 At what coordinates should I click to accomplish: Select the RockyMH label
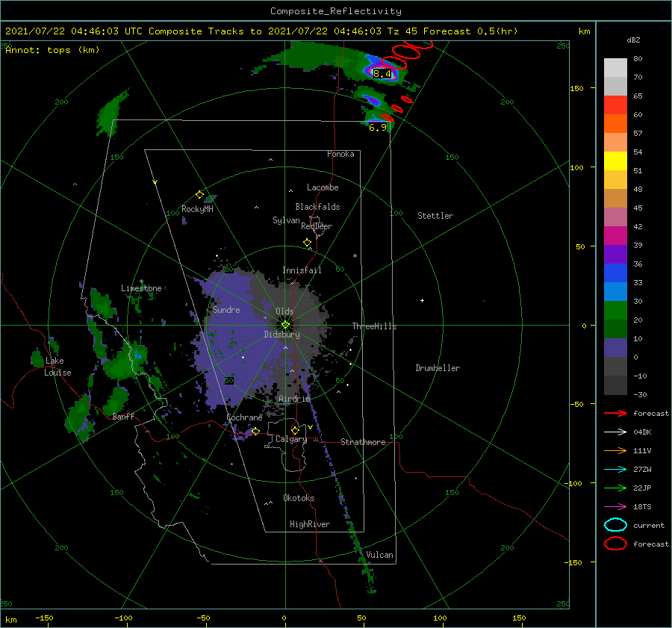coord(197,209)
